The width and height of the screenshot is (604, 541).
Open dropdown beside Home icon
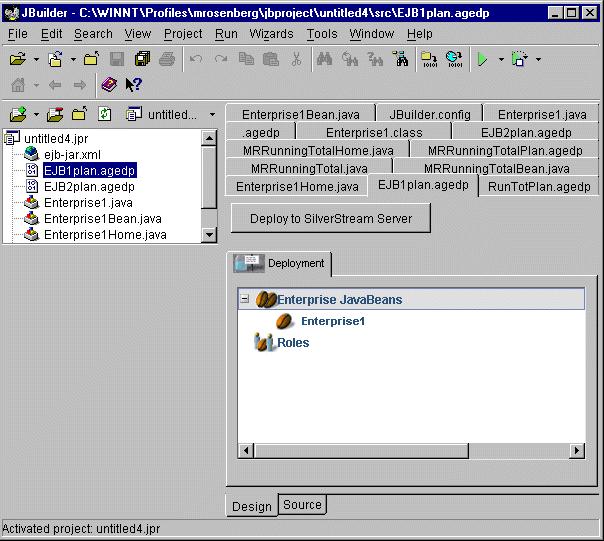[36, 85]
